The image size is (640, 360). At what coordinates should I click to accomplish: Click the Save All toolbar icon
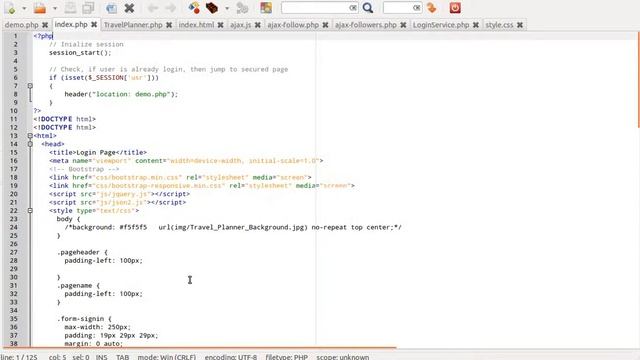88,8
